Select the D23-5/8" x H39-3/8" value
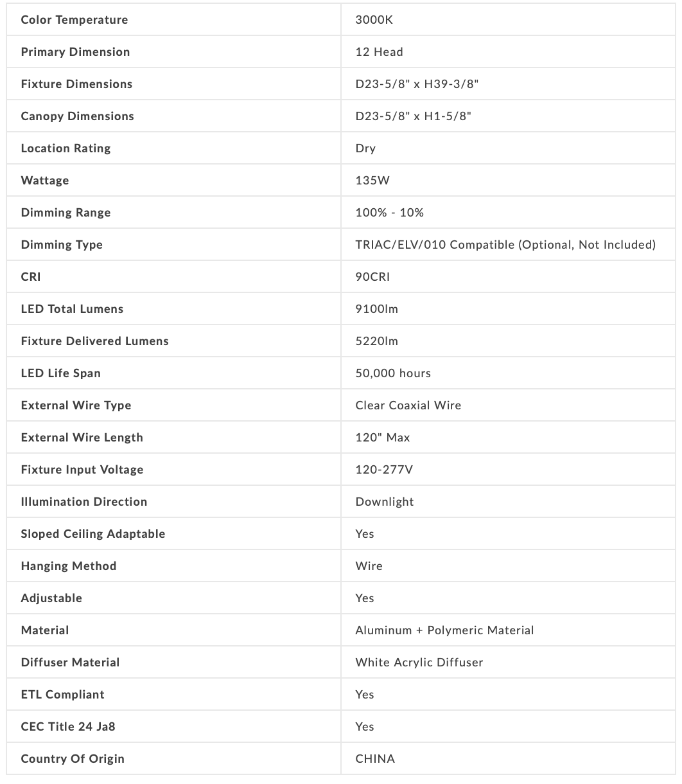This screenshot has width=682, height=784. 417,84
